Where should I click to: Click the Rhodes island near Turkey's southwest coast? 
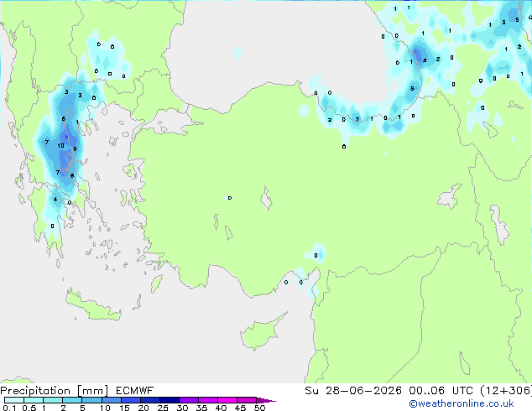(156, 284)
